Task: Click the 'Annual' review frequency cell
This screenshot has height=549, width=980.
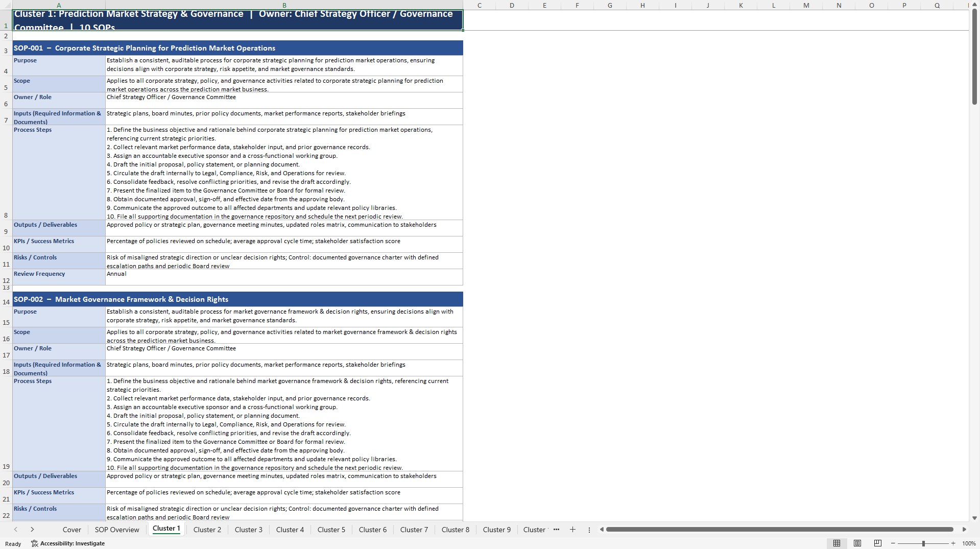Action: [x=284, y=277]
